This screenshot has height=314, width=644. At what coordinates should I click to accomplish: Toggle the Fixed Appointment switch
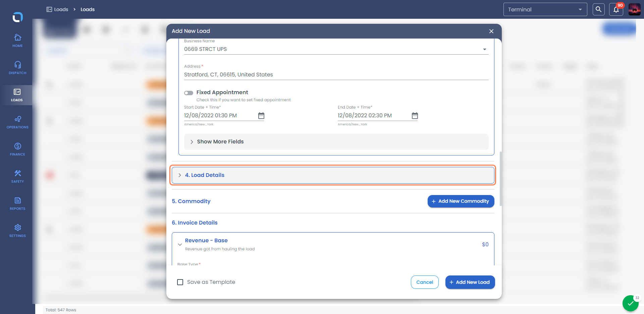tap(189, 93)
